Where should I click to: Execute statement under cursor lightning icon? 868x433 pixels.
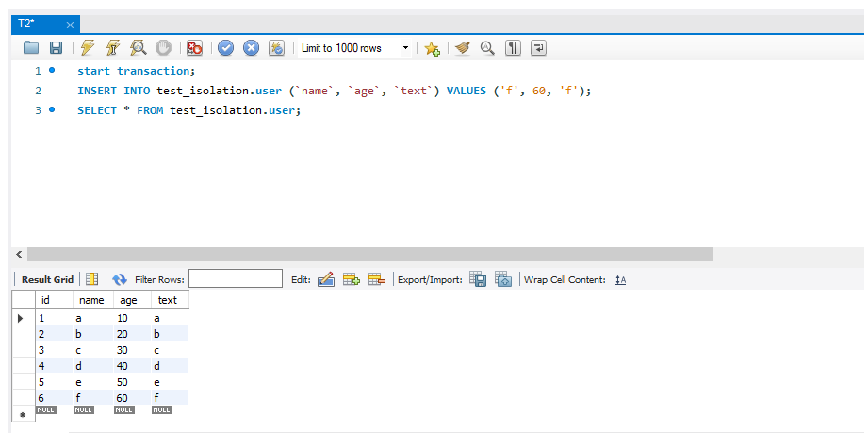(x=112, y=48)
